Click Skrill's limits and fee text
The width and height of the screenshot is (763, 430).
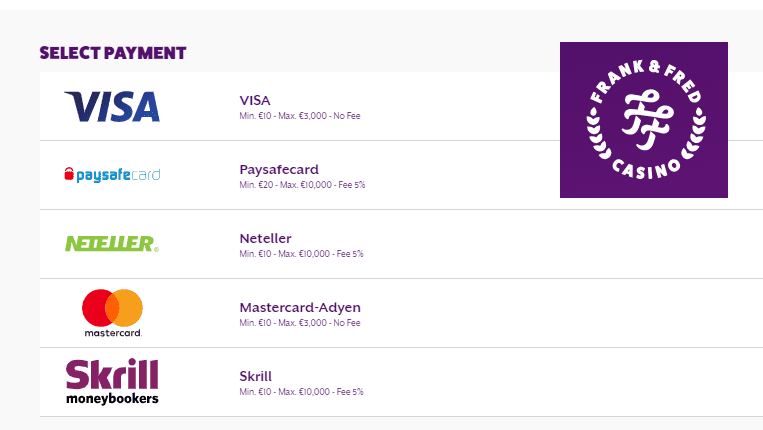(301, 392)
